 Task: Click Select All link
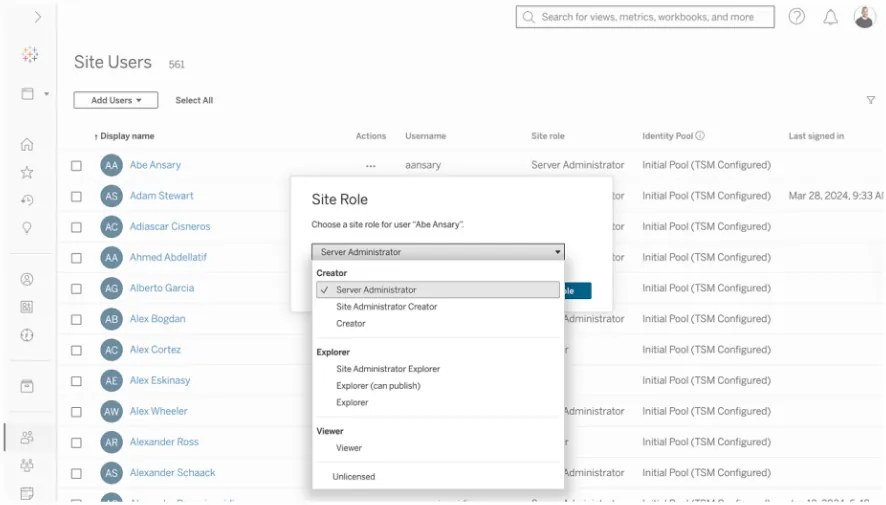point(194,100)
